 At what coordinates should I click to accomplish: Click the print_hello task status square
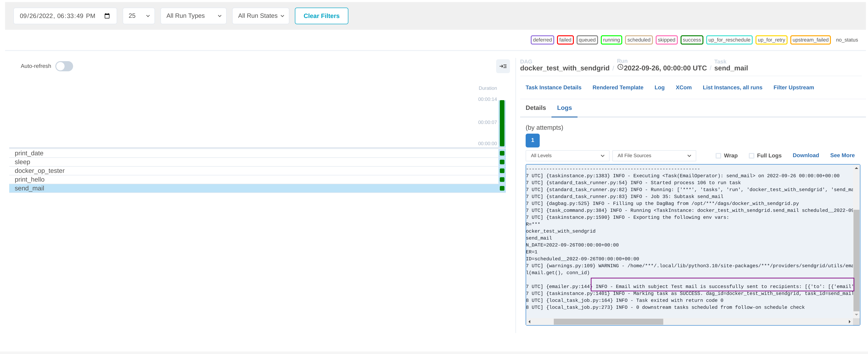[502, 179]
